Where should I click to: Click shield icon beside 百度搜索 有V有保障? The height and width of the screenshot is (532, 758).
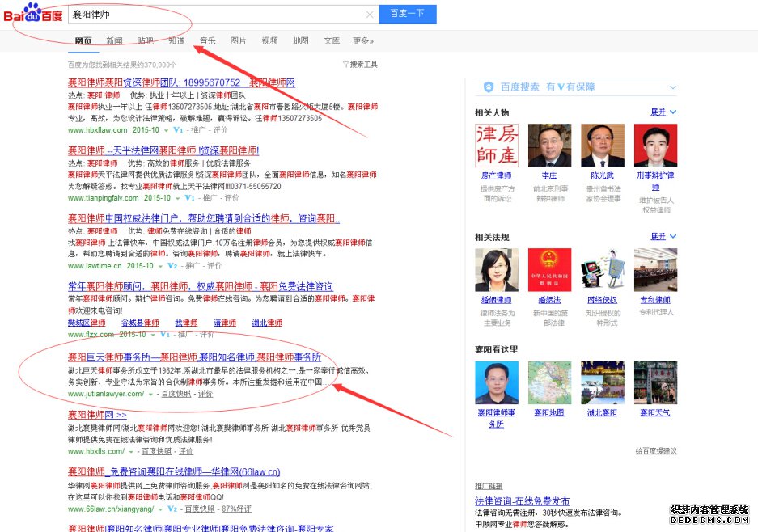pos(489,87)
